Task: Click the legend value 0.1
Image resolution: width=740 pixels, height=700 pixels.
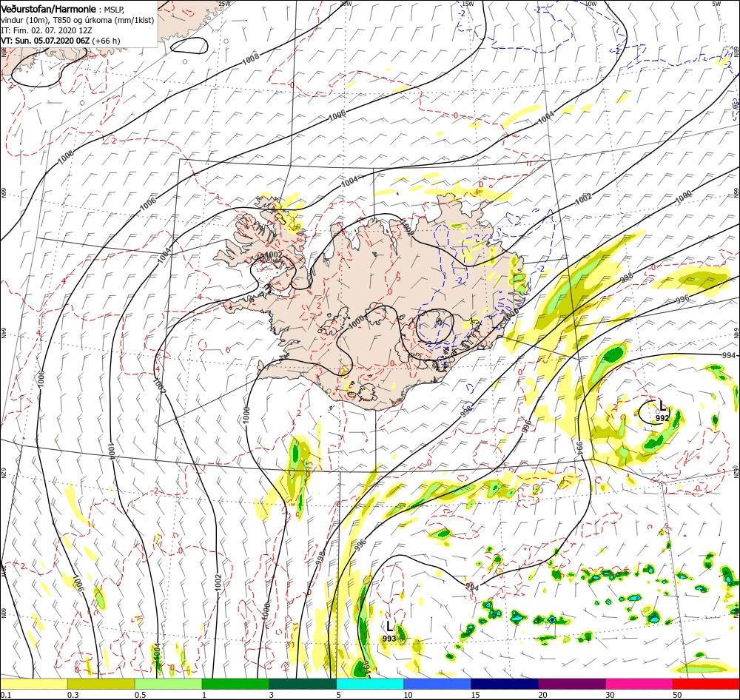Action: 5,695
